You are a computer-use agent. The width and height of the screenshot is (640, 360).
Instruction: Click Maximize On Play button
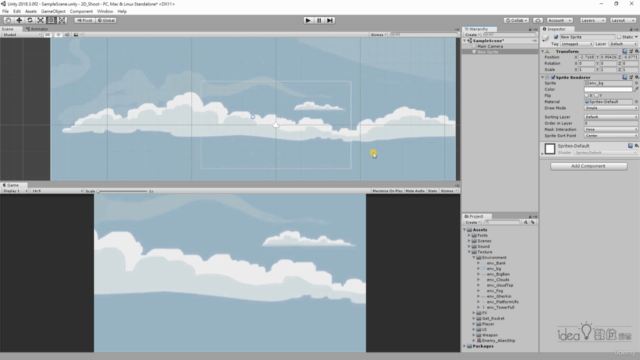pos(387,191)
